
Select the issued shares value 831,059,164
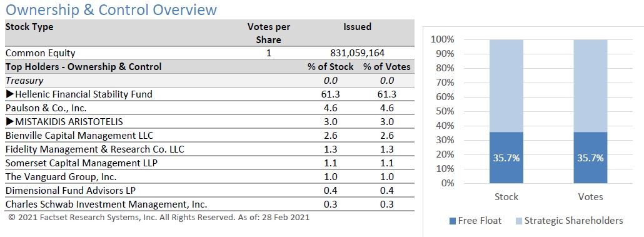[357, 53]
